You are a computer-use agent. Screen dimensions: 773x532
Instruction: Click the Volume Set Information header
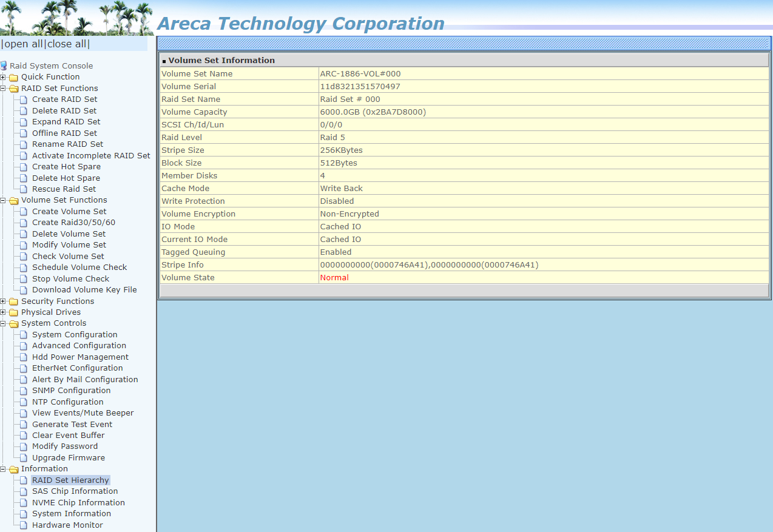click(221, 61)
